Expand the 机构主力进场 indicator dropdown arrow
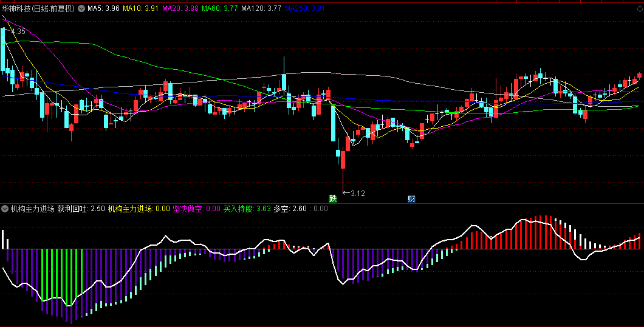Viewport: 644px width, 327px height. pos(5,209)
